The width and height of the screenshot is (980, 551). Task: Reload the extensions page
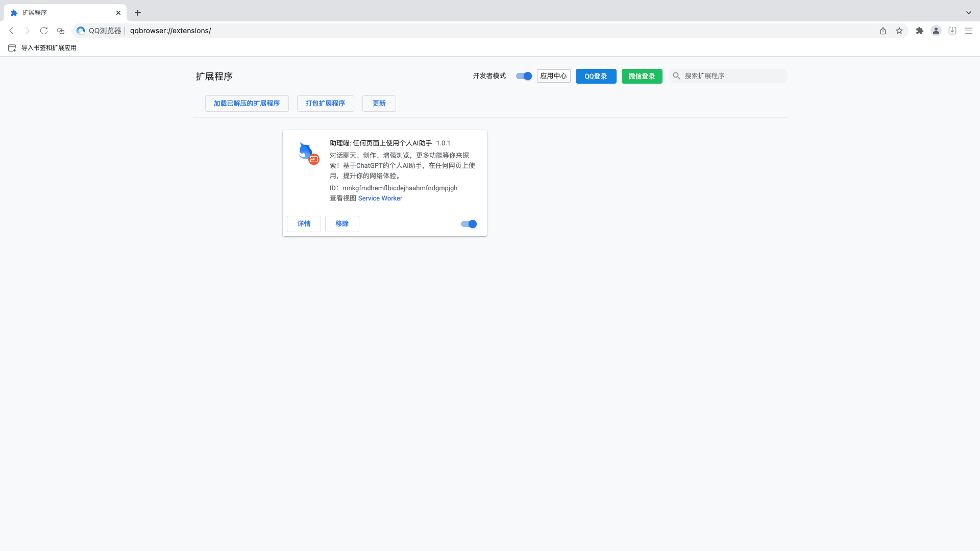tap(44, 31)
